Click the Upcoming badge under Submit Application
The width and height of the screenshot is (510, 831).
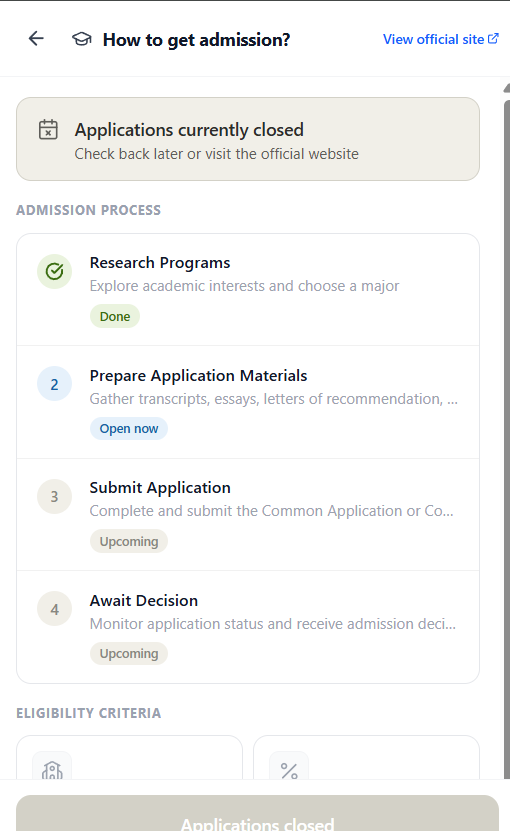click(x=129, y=541)
